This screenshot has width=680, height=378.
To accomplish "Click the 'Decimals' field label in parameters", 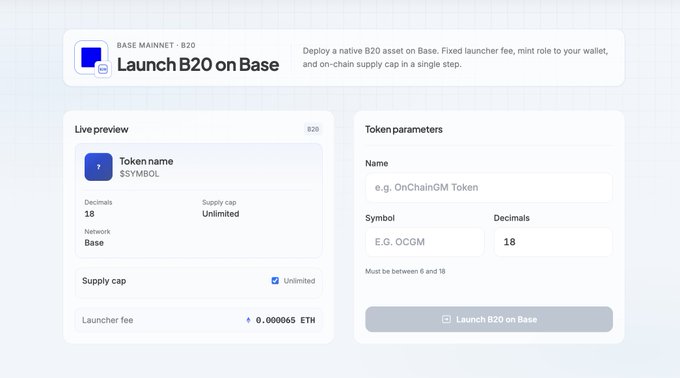I will tap(512, 218).
